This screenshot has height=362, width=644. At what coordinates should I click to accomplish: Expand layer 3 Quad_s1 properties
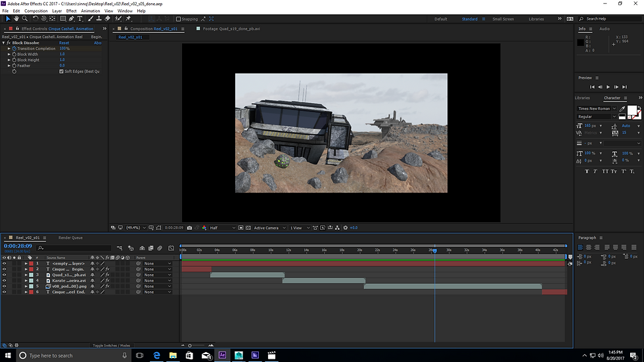pyautogui.click(x=26, y=275)
